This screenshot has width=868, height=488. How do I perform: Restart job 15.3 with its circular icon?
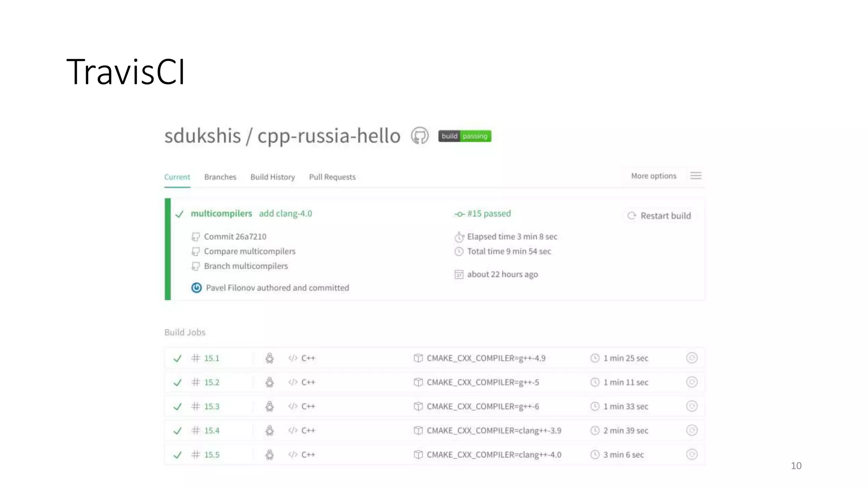[x=692, y=406]
